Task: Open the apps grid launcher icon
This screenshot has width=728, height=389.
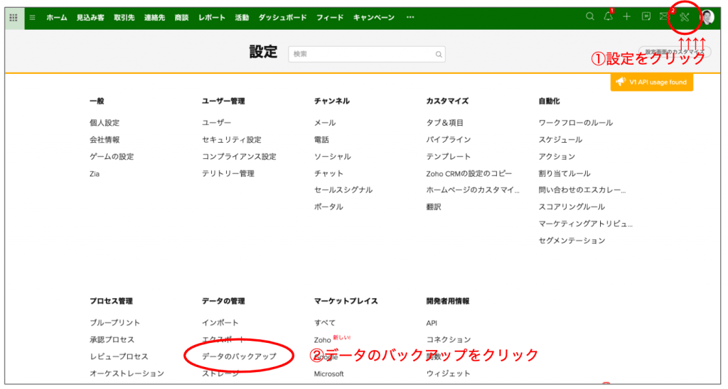Action: (13, 18)
